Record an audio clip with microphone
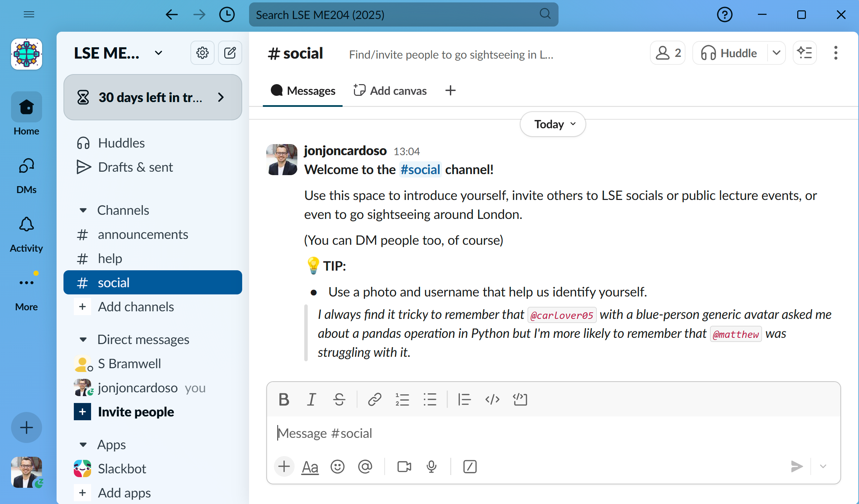The height and width of the screenshot is (504, 859). [x=432, y=467]
